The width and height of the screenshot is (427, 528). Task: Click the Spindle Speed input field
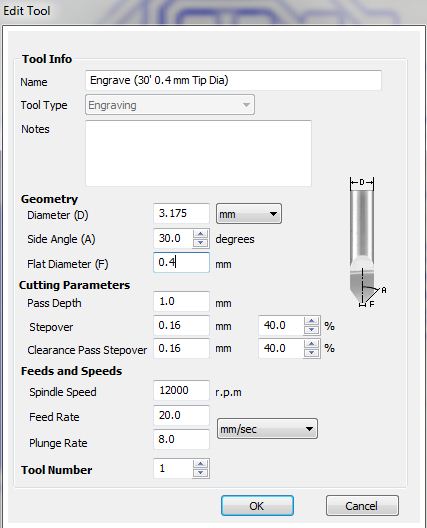pyautogui.click(x=182, y=391)
